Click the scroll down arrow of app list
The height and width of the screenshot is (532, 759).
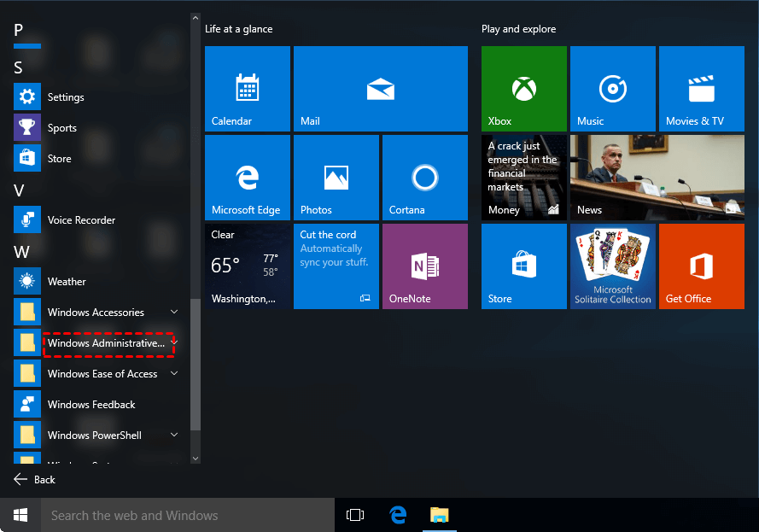click(x=196, y=459)
